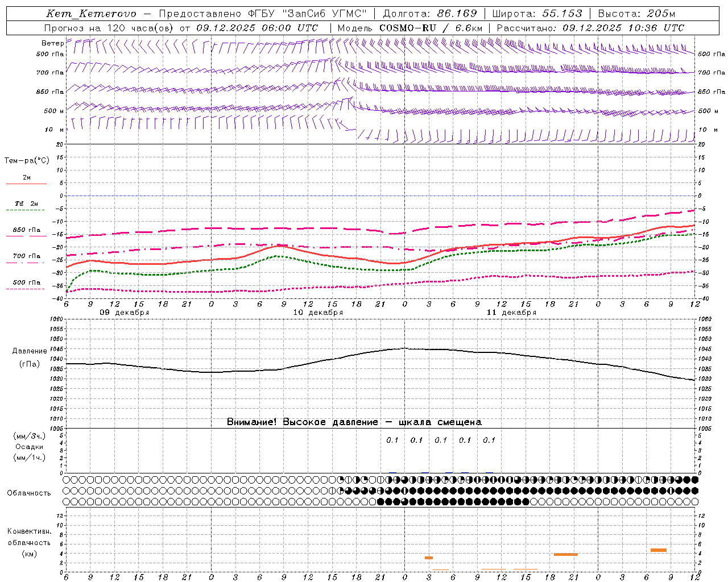The height and width of the screenshot is (582, 728).
Task: Click the Модель COSMO-RU / 6.6км label
Action: click(x=410, y=28)
